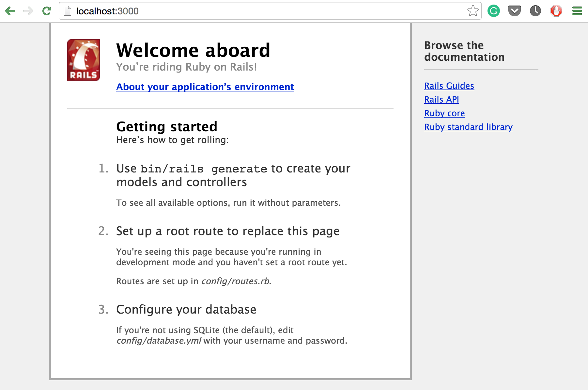Go back with the browser back arrow
The width and height of the screenshot is (588, 390).
(10, 11)
